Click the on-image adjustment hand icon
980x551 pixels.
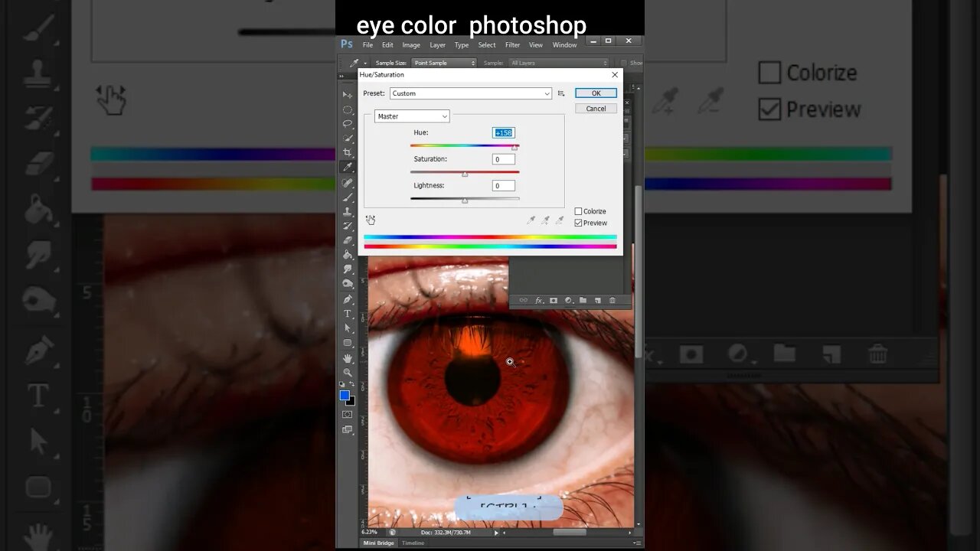371,220
